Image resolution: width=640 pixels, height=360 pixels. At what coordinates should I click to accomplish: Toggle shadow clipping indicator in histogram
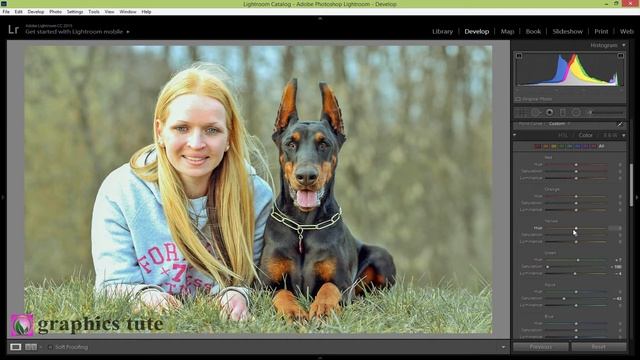[519, 56]
